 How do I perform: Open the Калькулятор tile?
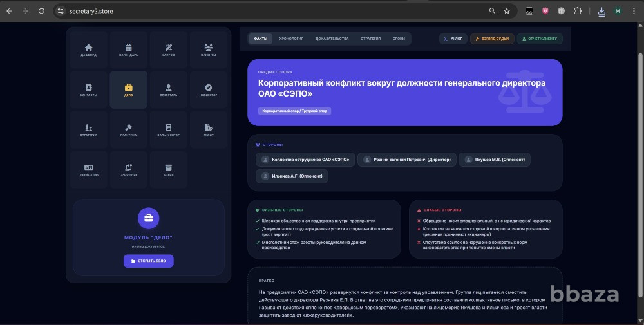[x=168, y=129]
